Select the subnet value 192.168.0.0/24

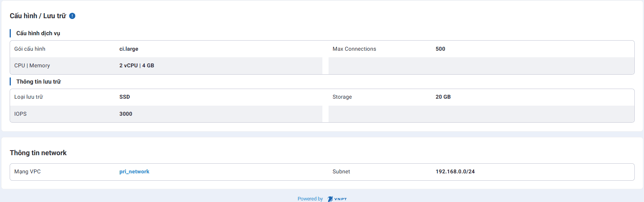click(455, 171)
